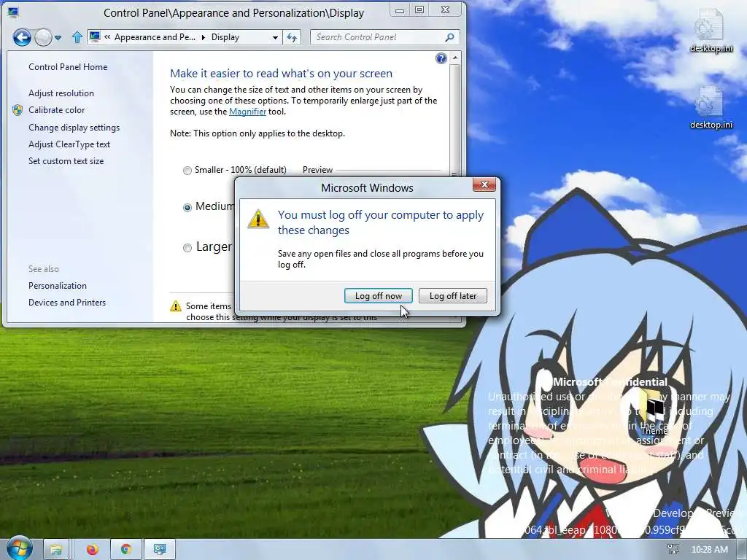Open the Magnifier tool link
The width and height of the screenshot is (747, 560).
247,112
